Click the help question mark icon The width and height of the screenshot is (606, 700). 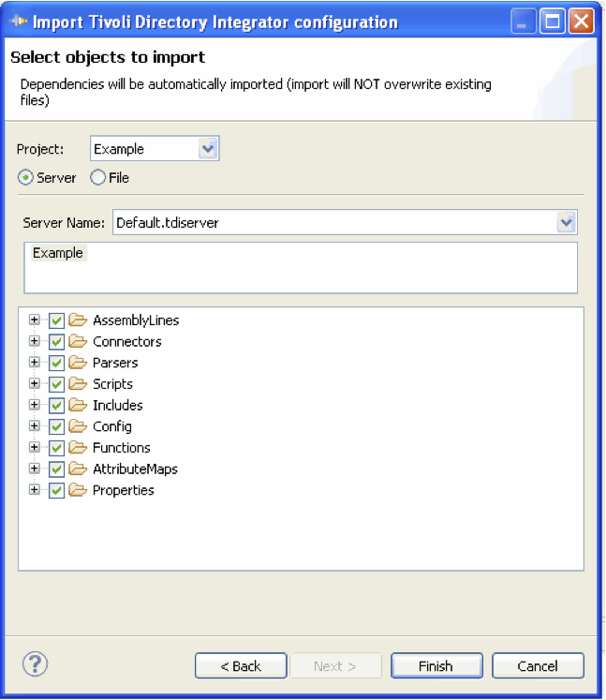(35, 663)
